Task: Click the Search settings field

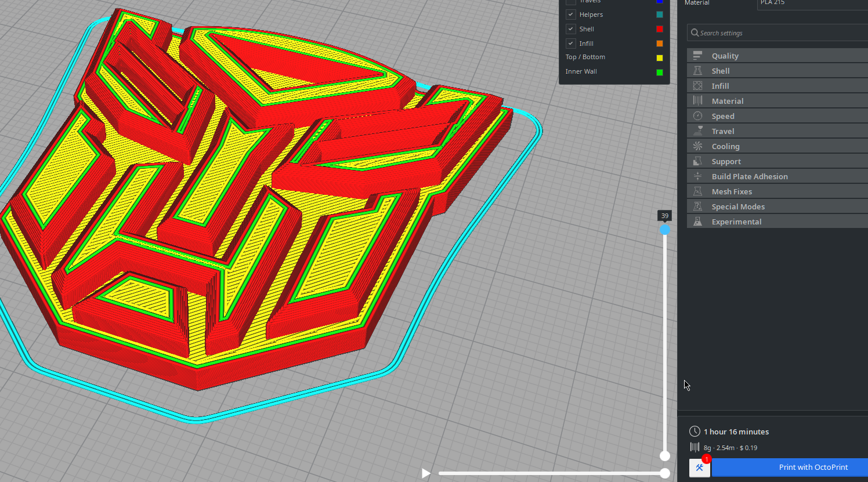Action: [x=777, y=33]
